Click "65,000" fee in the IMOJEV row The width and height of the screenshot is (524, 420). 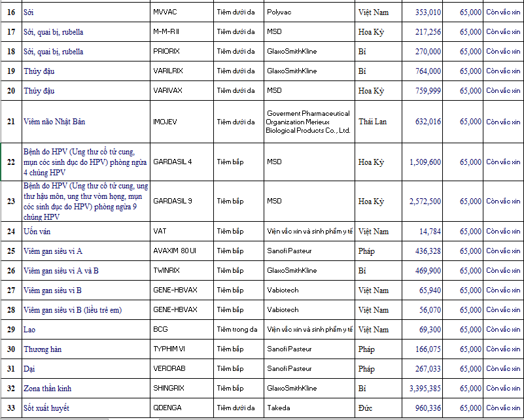(x=463, y=122)
